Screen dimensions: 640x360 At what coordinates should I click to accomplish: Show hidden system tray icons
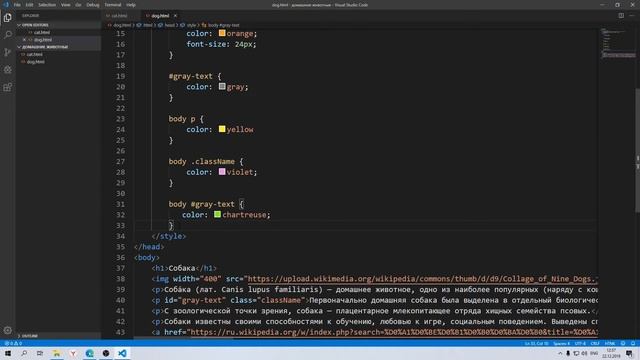point(560,353)
